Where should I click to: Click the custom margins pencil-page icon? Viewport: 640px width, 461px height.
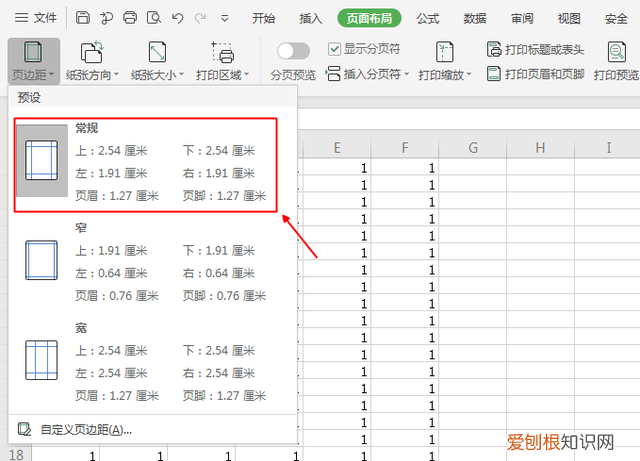tap(24, 429)
